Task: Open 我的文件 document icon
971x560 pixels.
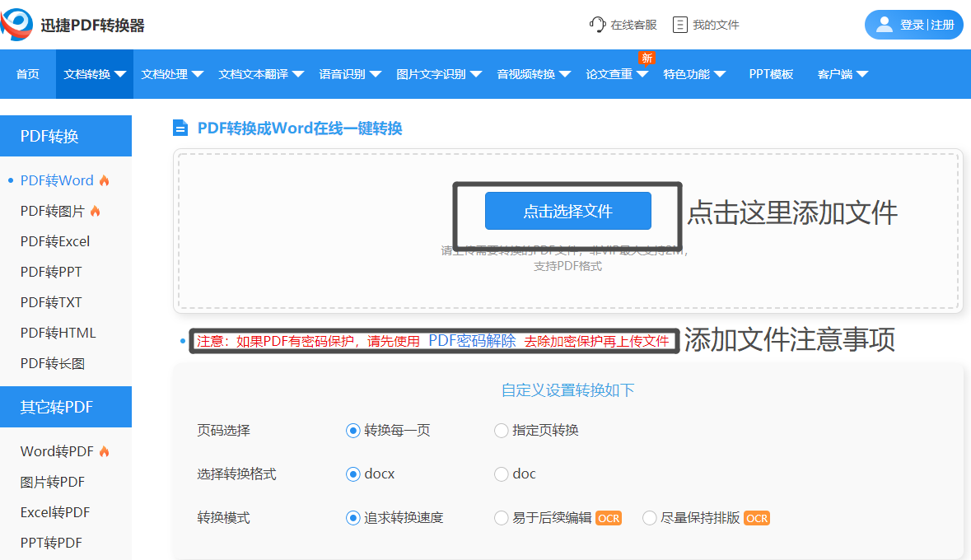Action: [x=680, y=25]
